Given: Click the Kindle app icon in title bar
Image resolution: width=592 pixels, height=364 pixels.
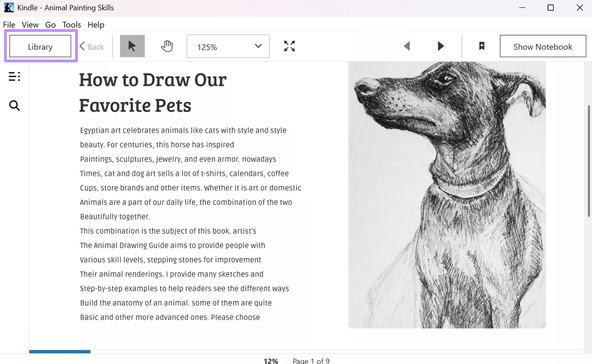Looking at the screenshot, I should [9, 8].
